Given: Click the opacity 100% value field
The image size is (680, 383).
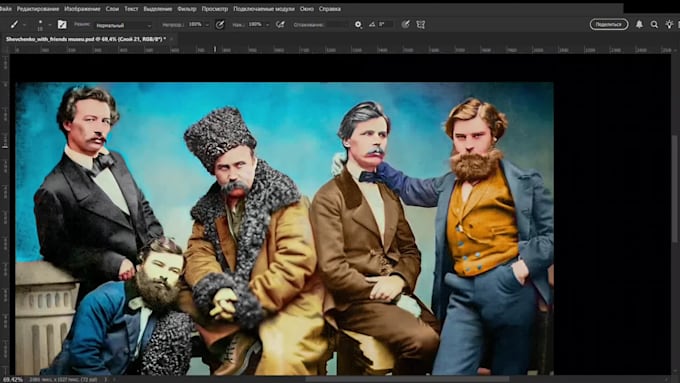Looking at the screenshot, I should (x=196, y=25).
